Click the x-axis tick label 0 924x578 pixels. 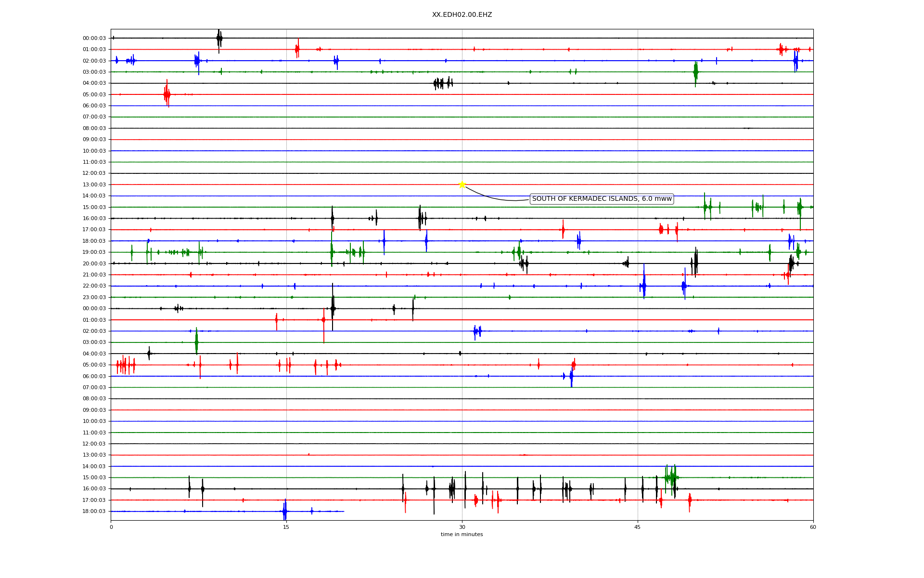coord(111,527)
